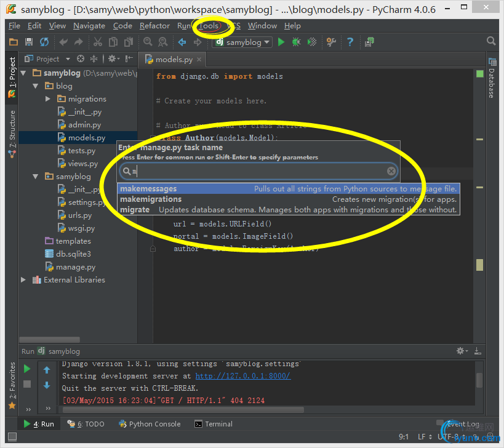This screenshot has width=504, height=448.
Task: Click the Collapse All icon in Project panel
Action: click(x=94, y=59)
